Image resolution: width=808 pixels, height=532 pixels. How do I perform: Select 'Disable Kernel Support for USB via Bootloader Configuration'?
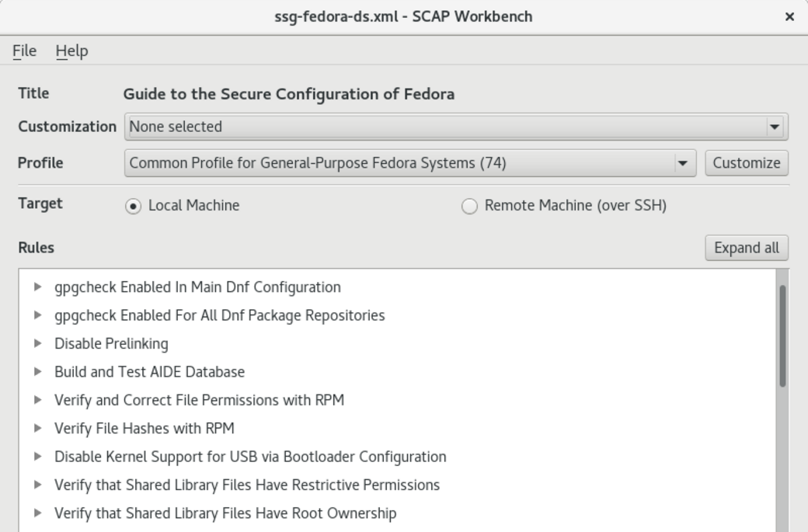250,457
